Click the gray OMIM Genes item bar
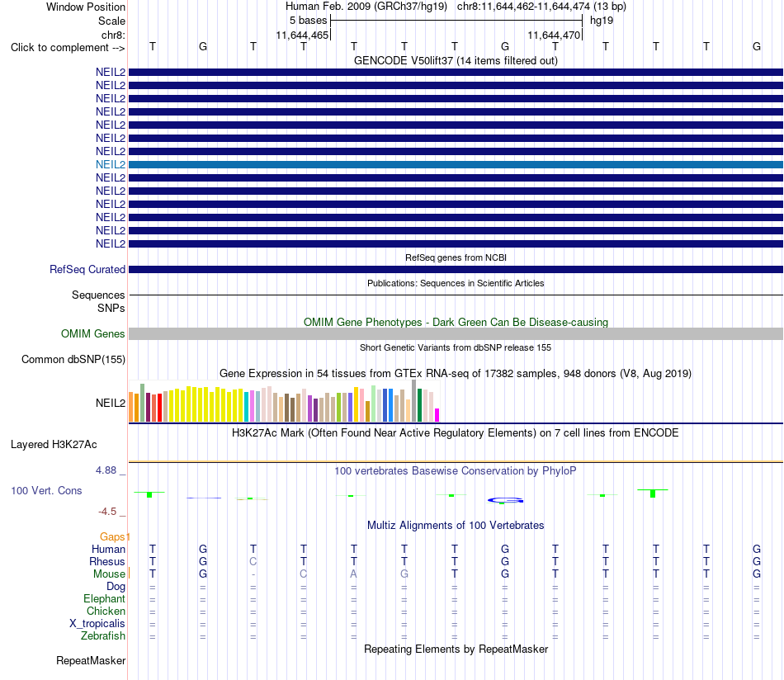The image size is (784, 680). pyautogui.click(x=456, y=334)
